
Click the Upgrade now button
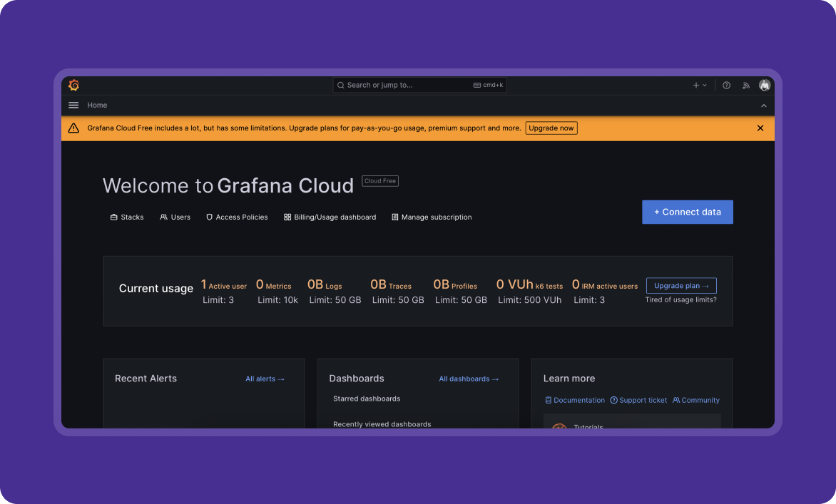(551, 128)
